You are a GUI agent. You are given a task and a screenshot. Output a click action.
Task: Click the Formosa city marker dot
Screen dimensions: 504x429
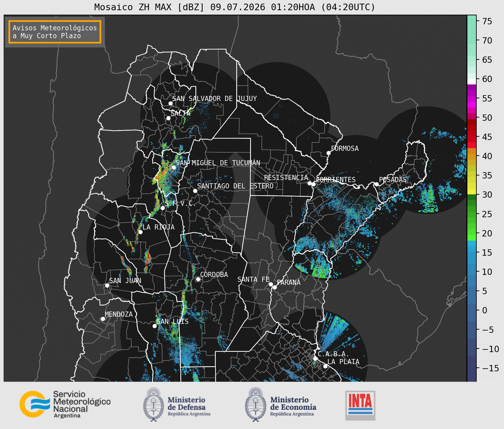[328, 153]
